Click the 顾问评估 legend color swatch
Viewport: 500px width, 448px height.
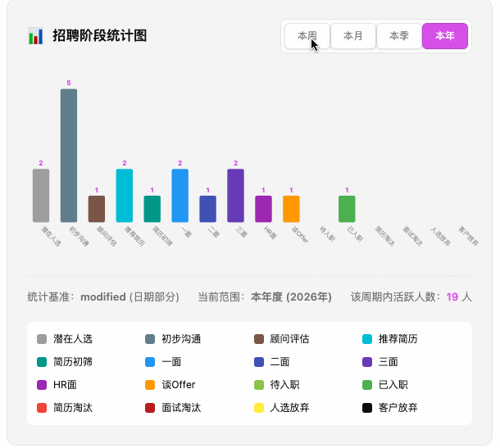click(259, 339)
